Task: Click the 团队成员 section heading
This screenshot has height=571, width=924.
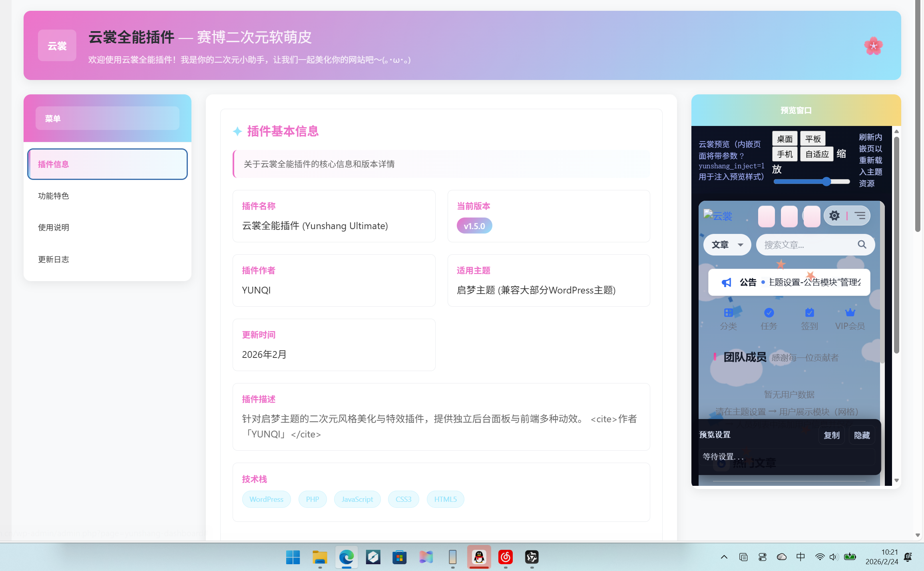Action: point(745,357)
